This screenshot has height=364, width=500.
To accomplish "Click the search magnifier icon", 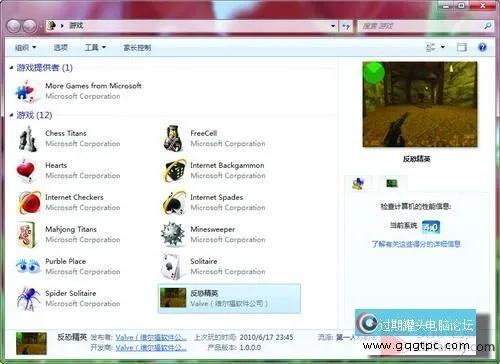I will [487, 25].
